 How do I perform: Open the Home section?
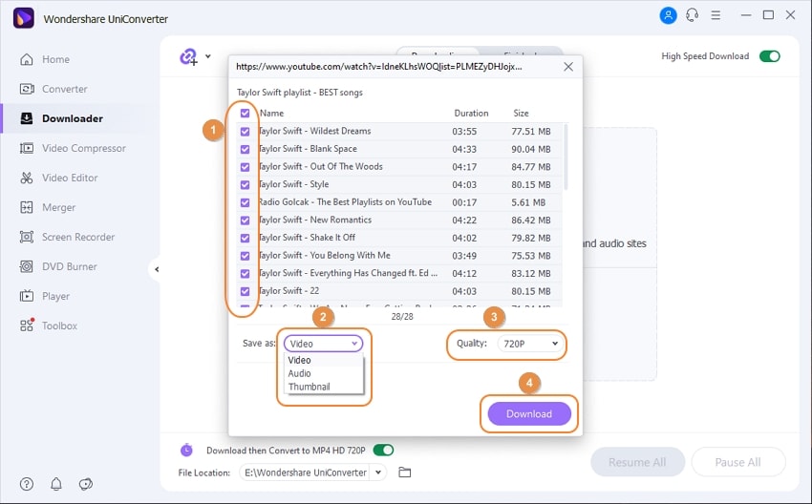pyautogui.click(x=56, y=59)
